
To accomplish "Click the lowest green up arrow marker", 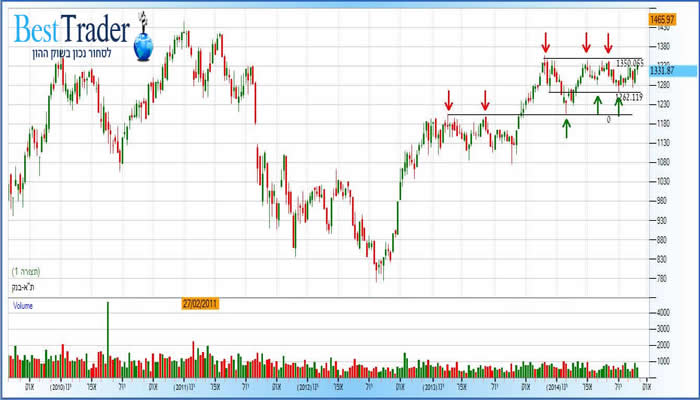I will (566, 127).
